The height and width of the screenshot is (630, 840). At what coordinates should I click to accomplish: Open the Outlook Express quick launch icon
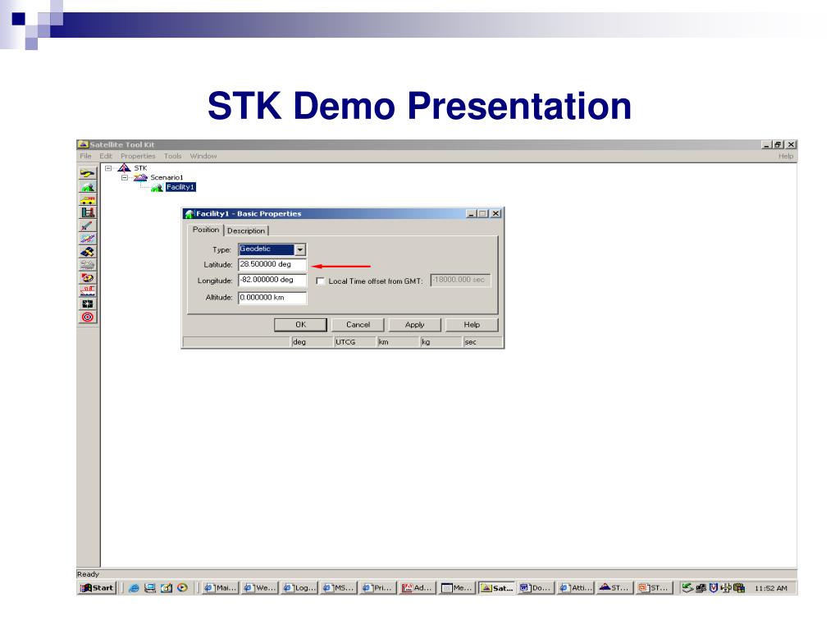tap(167, 588)
